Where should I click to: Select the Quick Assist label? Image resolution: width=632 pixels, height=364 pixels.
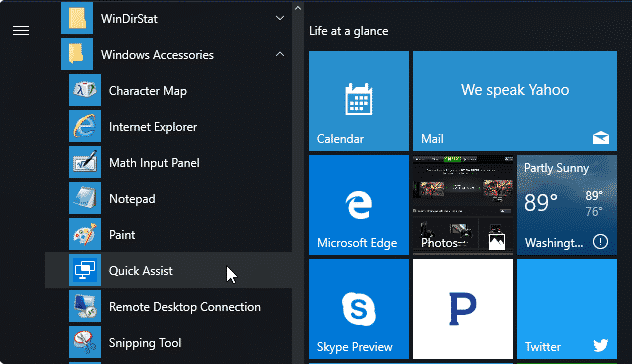[141, 270]
